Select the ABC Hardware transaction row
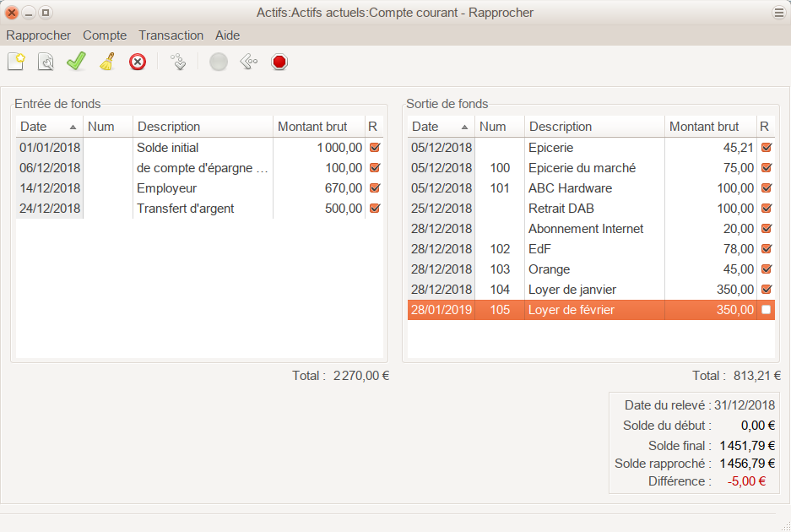This screenshot has width=791, height=532. 591,188
